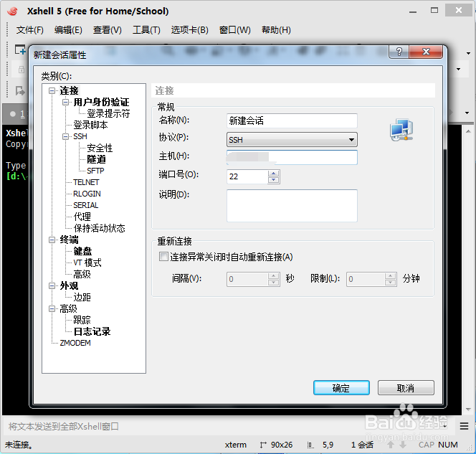Click the xterm status bar entry
The image size is (476, 454).
tap(236, 445)
